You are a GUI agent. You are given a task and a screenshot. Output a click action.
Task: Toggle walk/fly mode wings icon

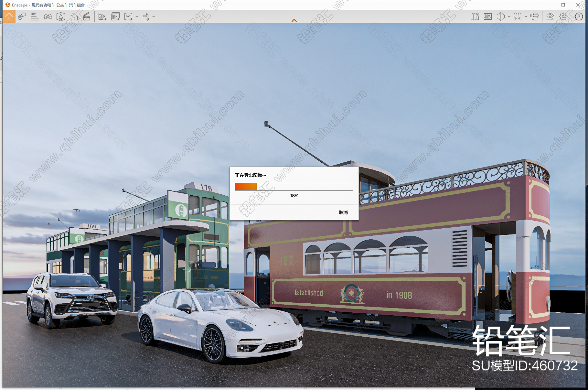[518, 16]
